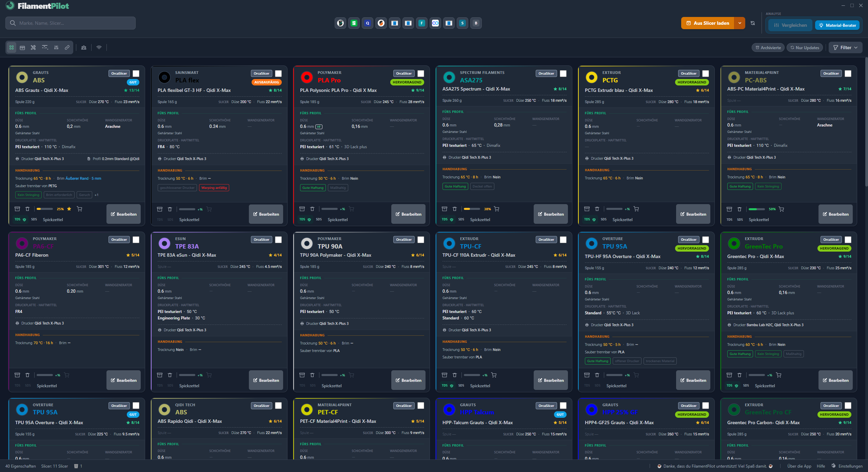The image size is (868, 472).
Task: Expand the '+1' extra tags on ABS Grauts card
Action: point(97,195)
